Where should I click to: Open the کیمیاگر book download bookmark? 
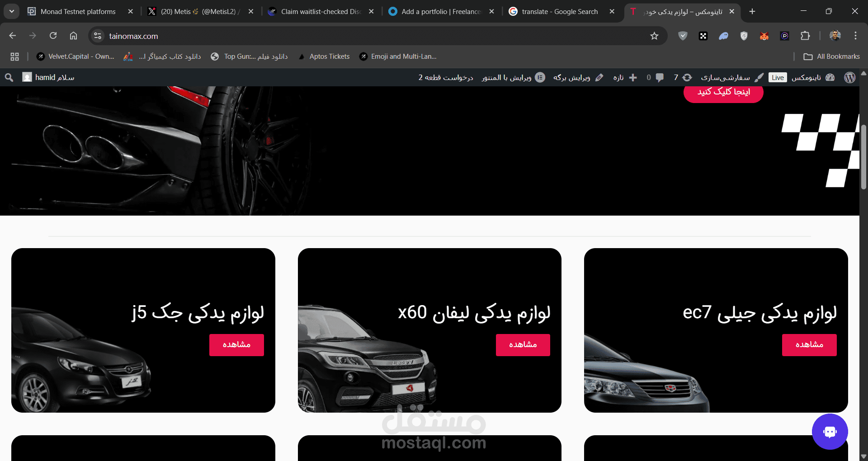(162, 56)
